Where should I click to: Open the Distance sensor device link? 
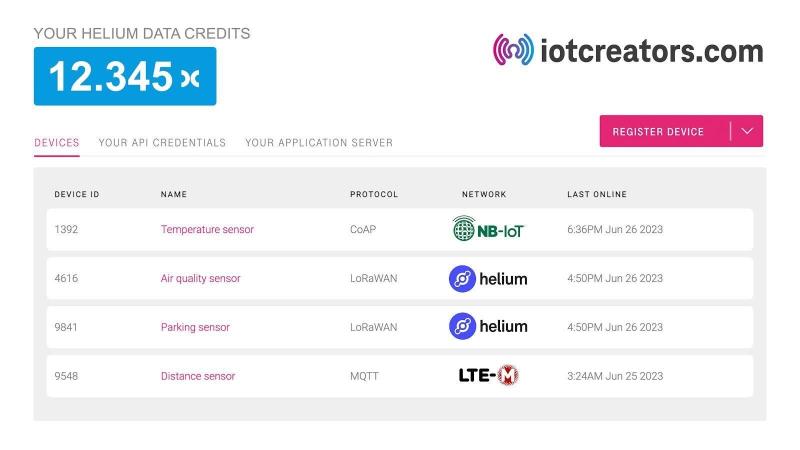[x=198, y=376]
